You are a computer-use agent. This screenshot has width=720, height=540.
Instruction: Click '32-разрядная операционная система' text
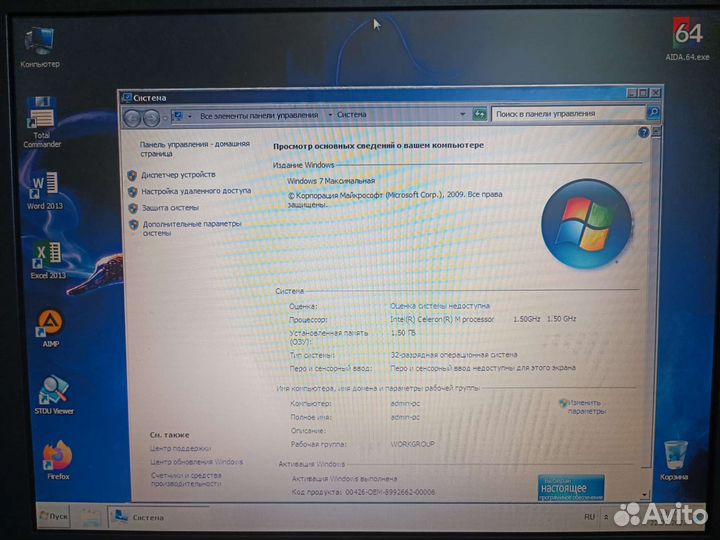tap(454, 354)
